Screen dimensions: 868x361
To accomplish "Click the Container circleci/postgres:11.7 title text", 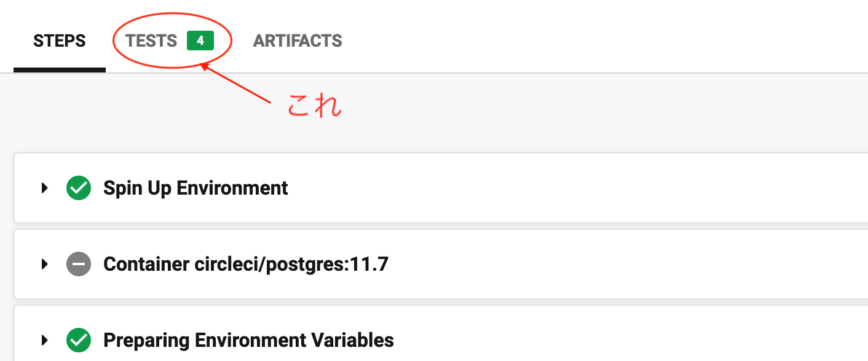I will [x=246, y=264].
